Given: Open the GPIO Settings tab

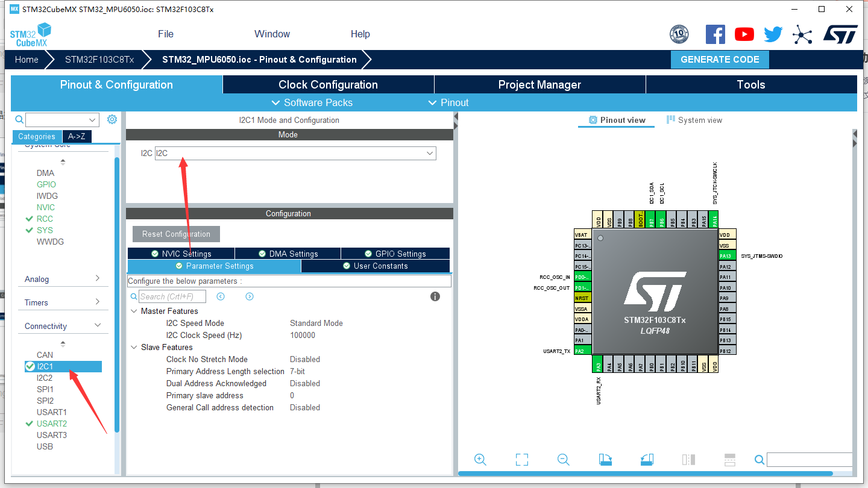Looking at the screenshot, I should [395, 254].
